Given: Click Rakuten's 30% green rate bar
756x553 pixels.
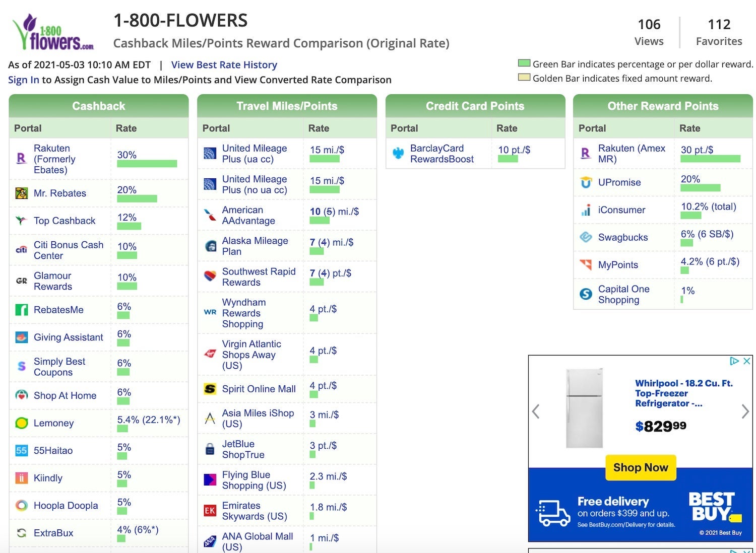Looking at the screenshot, I should 146,163.
